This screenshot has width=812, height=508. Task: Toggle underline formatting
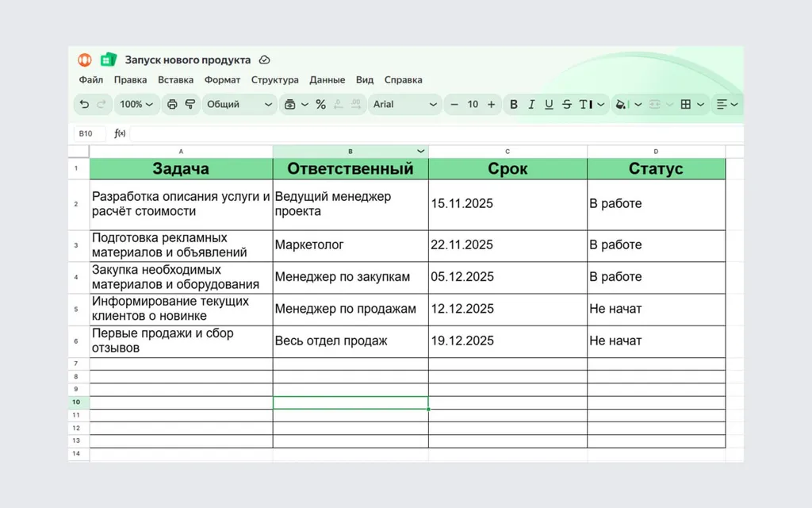point(549,104)
